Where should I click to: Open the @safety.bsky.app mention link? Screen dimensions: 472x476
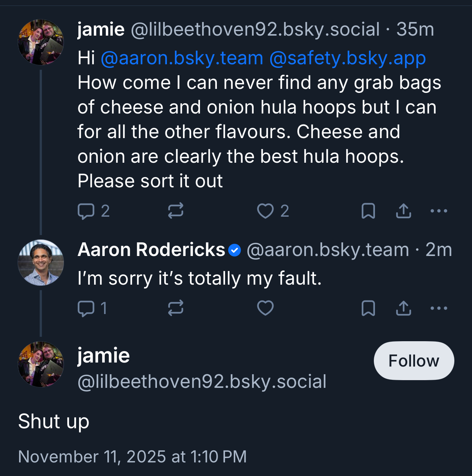pos(347,58)
